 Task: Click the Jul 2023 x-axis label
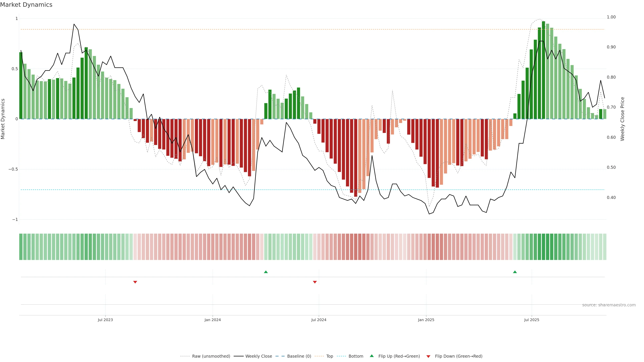(x=105, y=320)
